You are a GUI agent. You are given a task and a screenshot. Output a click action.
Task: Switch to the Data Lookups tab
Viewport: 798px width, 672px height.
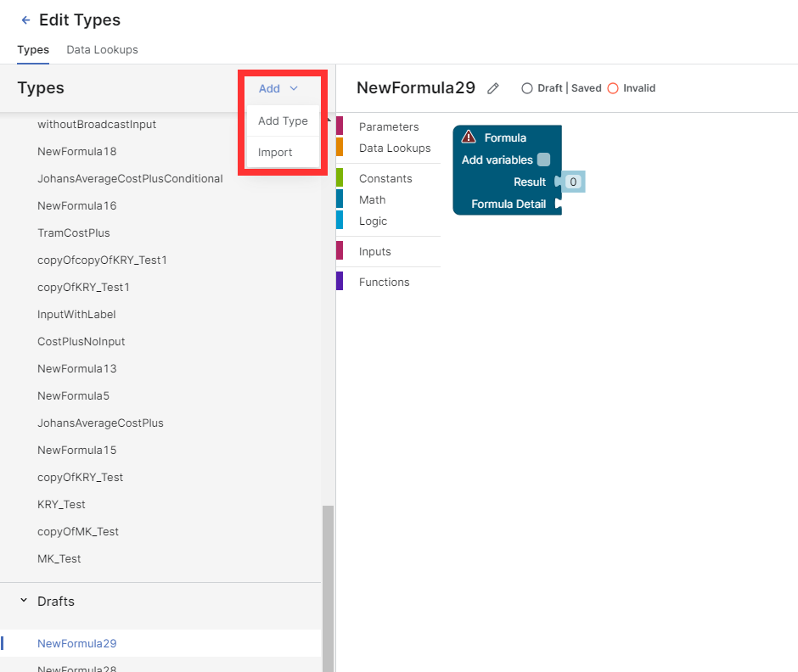(x=102, y=50)
